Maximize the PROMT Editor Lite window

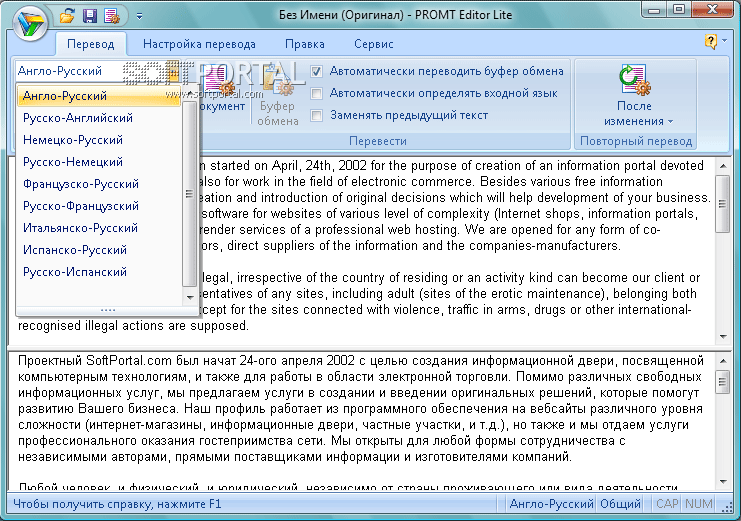pos(679,9)
